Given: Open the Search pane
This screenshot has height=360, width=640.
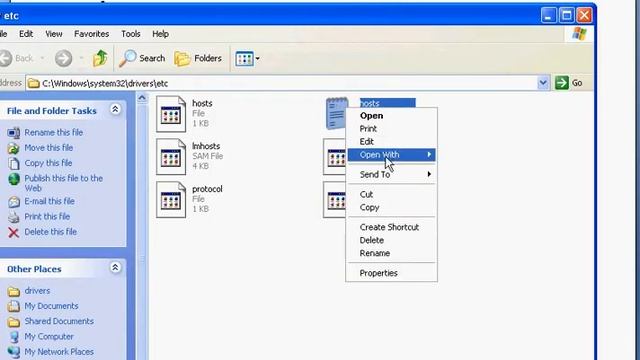Looking at the screenshot, I should [x=142, y=58].
